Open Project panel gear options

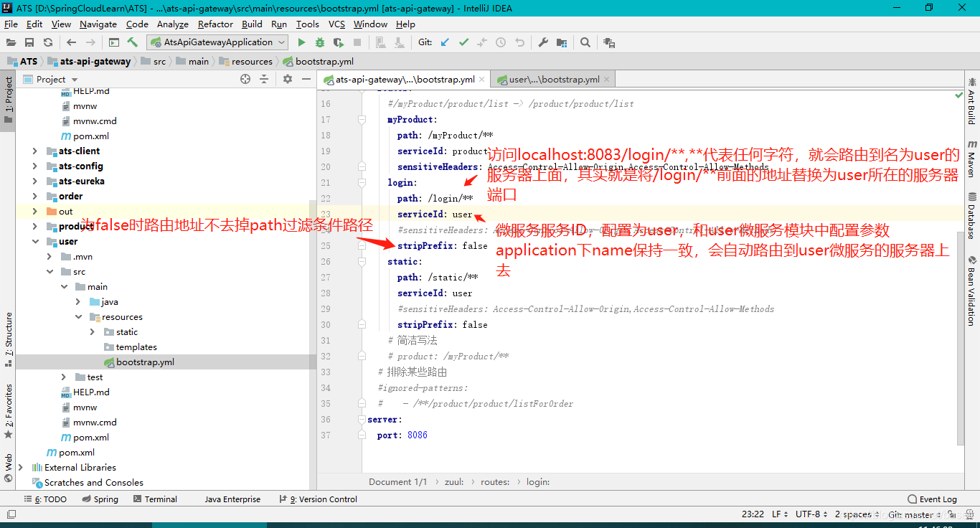[x=287, y=79]
